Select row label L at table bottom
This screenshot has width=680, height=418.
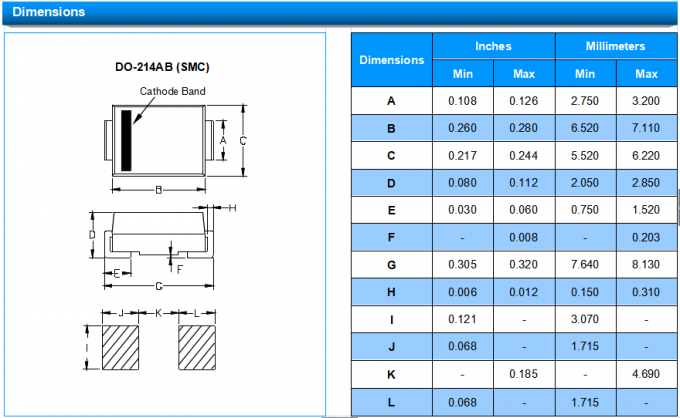(391, 401)
